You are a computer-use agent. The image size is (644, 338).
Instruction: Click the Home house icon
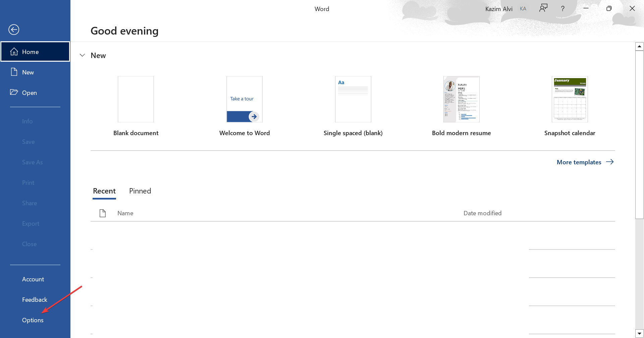tap(14, 52)
